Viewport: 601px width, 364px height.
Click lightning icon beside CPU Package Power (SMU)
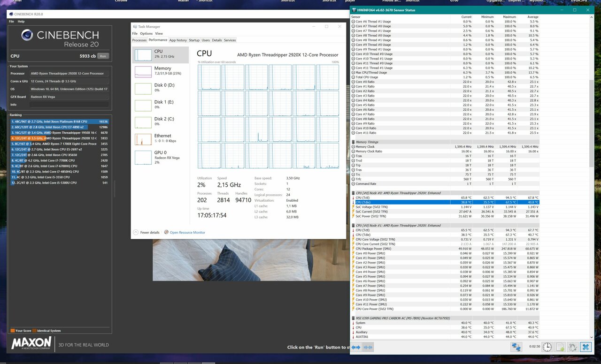pyautogui.click(x=353, y=249)
